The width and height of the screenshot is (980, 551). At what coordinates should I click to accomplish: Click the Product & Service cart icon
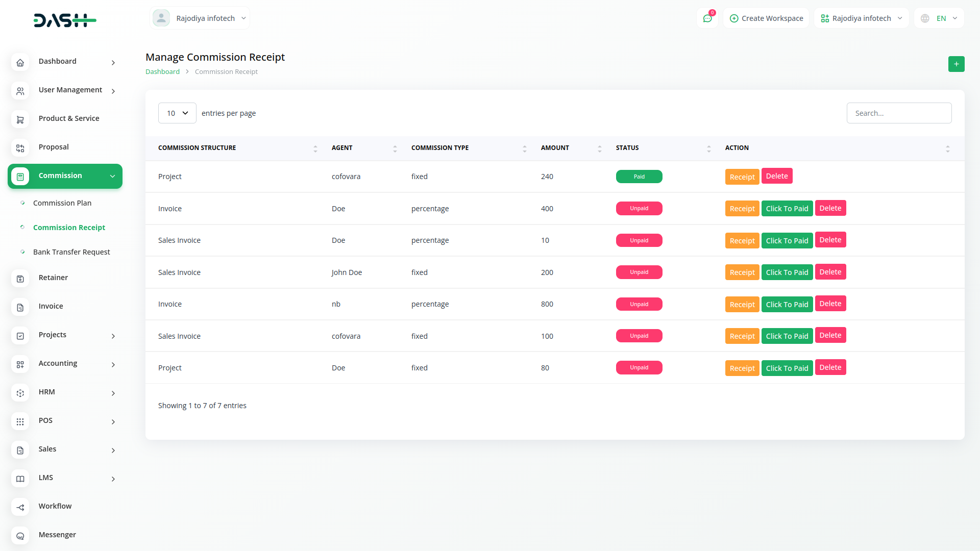pyautogui.click(x=20, y=119)
